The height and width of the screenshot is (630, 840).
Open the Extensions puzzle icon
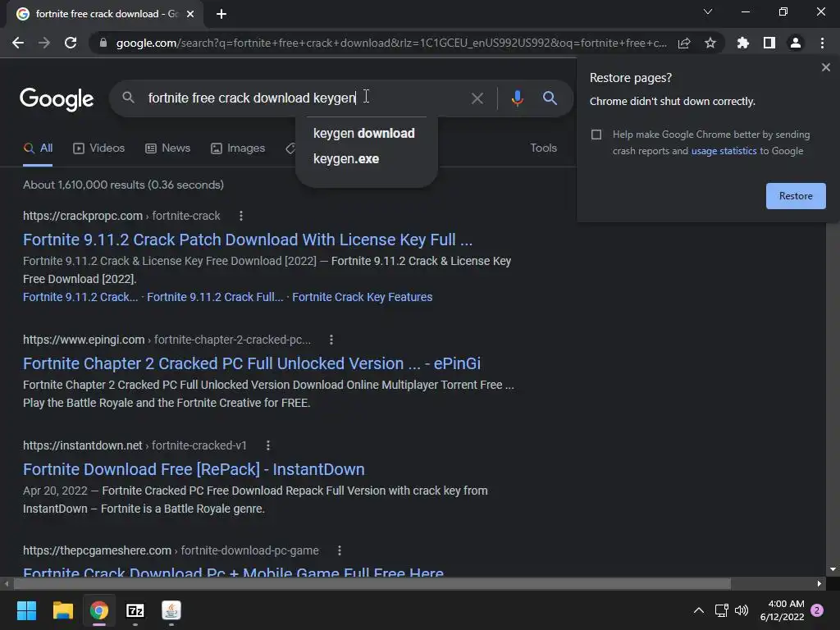click(743, 43)
